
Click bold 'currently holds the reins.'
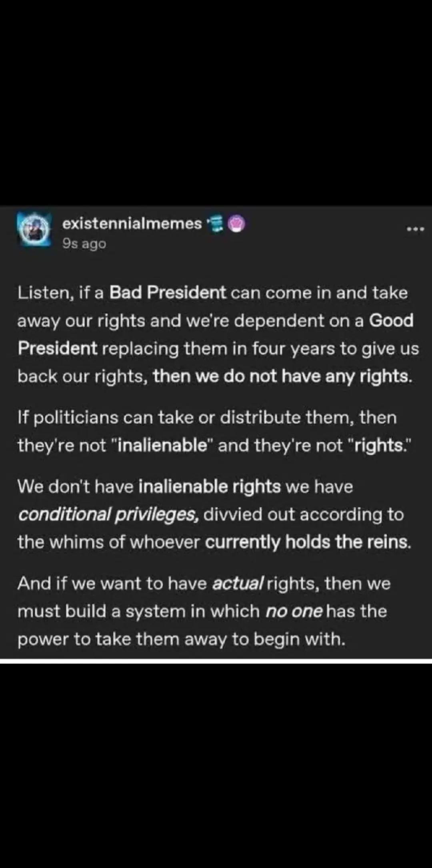[x=308, y=542]
